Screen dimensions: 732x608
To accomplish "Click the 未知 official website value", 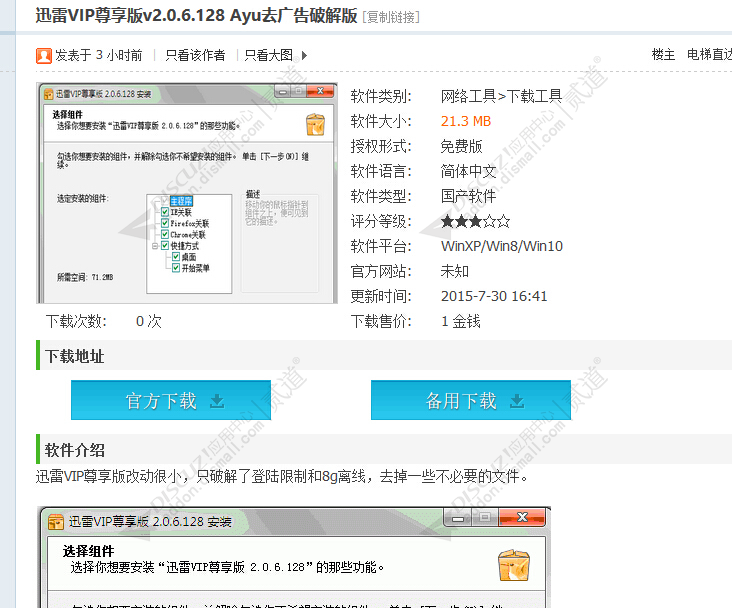I will [454, 271].
